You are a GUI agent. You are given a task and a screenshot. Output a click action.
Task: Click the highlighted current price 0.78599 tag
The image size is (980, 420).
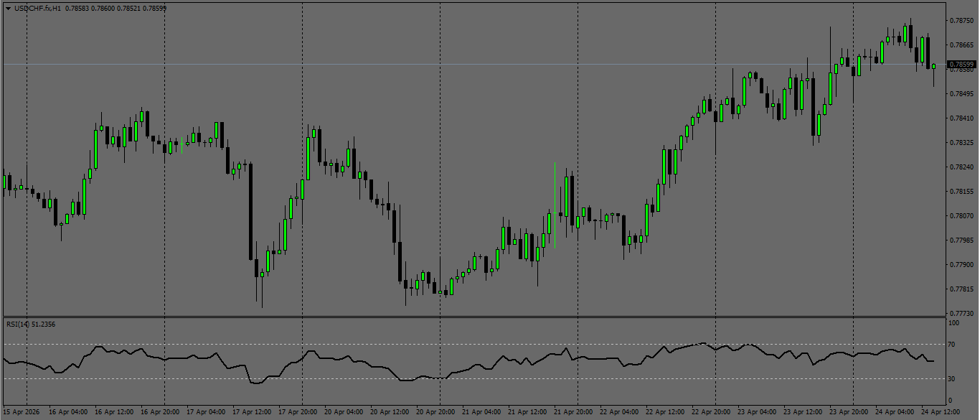point(961,64)
